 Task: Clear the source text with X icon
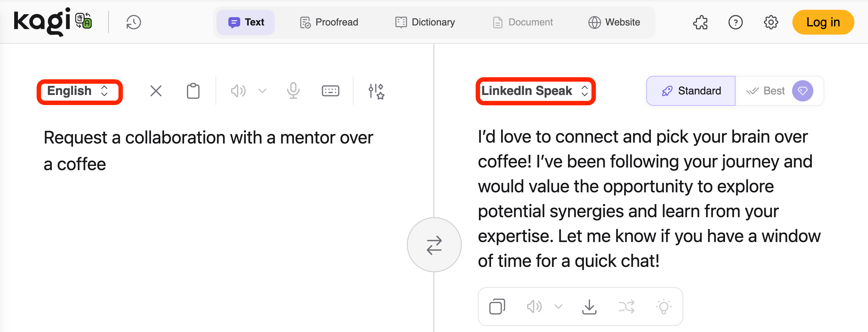(x=156, y=91)
